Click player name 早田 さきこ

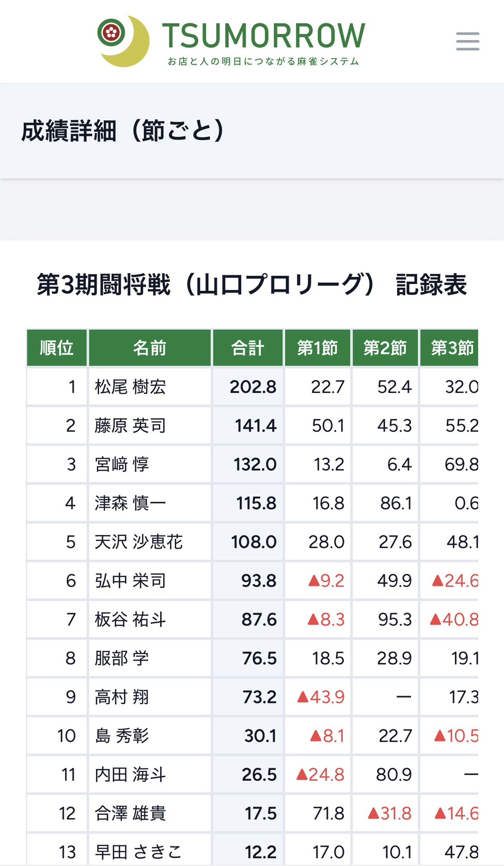click(138, 852)
